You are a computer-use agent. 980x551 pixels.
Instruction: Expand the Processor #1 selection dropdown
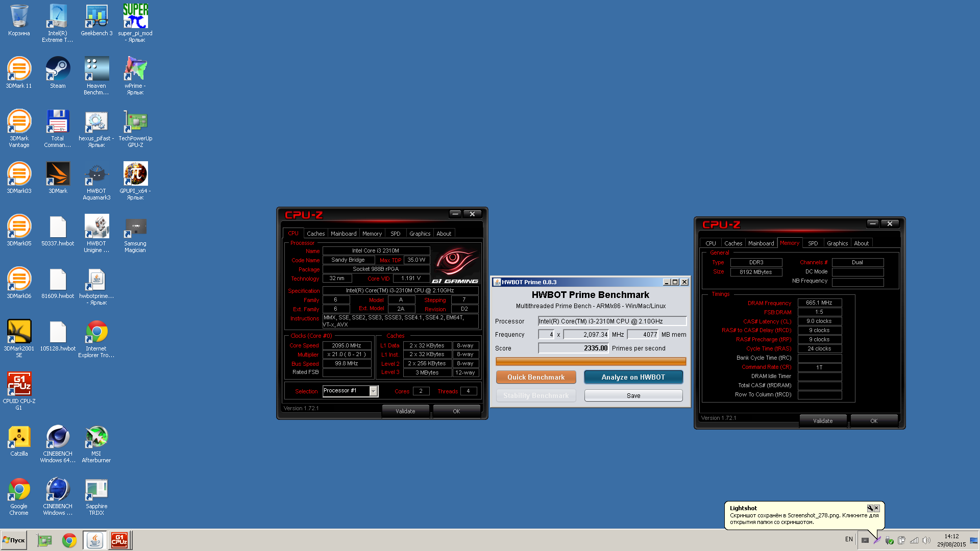pyautogui.click(x=373, y=391)
